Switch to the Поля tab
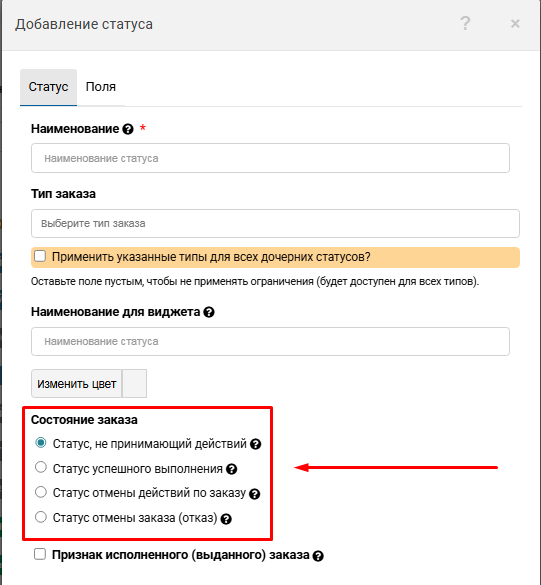Screen dimensions: 541x585 pos(101,87)
